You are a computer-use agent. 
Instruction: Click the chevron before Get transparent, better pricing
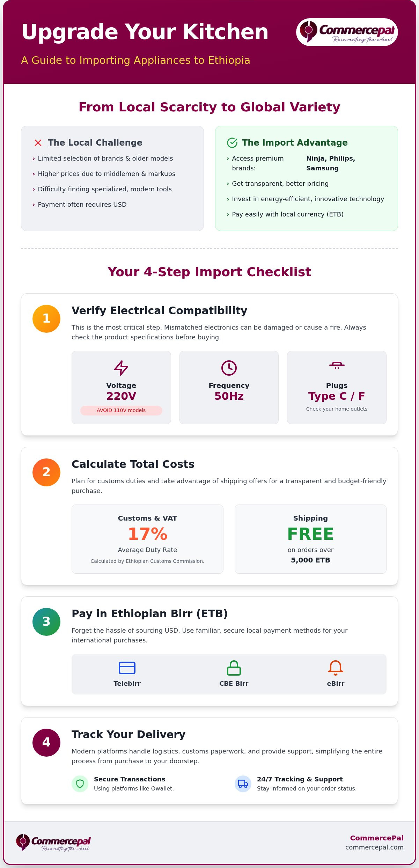pyautogui.click(x=228, y=184)
